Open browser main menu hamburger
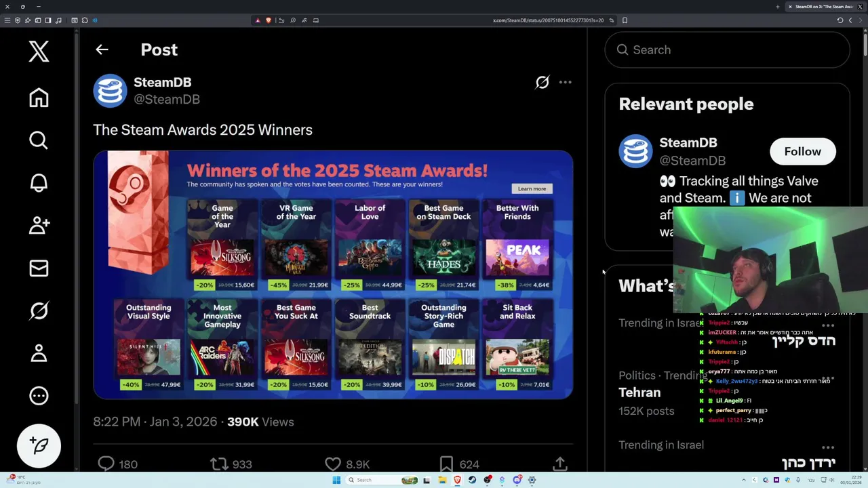The image size is (868, 488). point(7,20)
